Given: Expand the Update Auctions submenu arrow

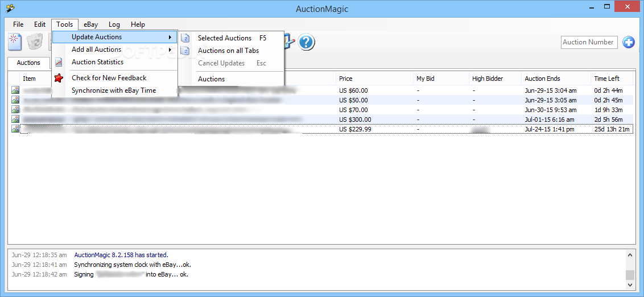Looking at the screenshot, I should tap(170, 38).
